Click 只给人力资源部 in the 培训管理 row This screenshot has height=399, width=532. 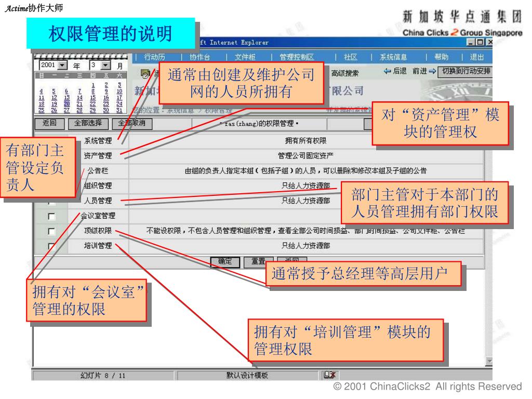click(x=305, y=245)
